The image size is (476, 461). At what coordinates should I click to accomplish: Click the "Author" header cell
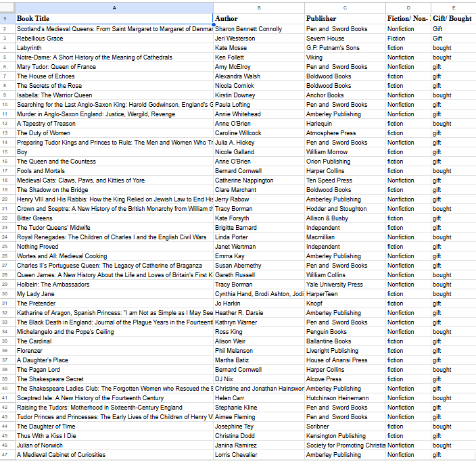pos(258,18)
